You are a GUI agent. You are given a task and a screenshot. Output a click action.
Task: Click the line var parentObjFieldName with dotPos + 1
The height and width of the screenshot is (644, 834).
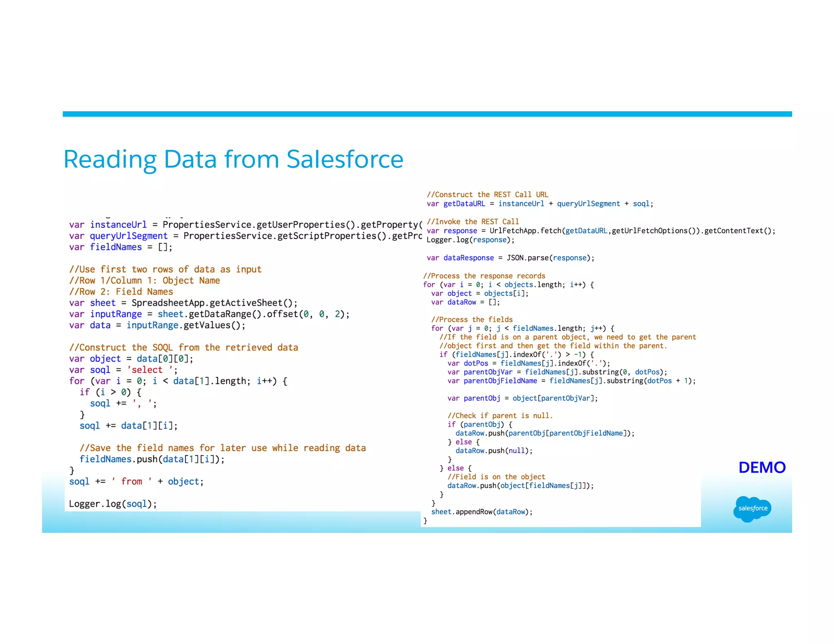pos(572,381)
